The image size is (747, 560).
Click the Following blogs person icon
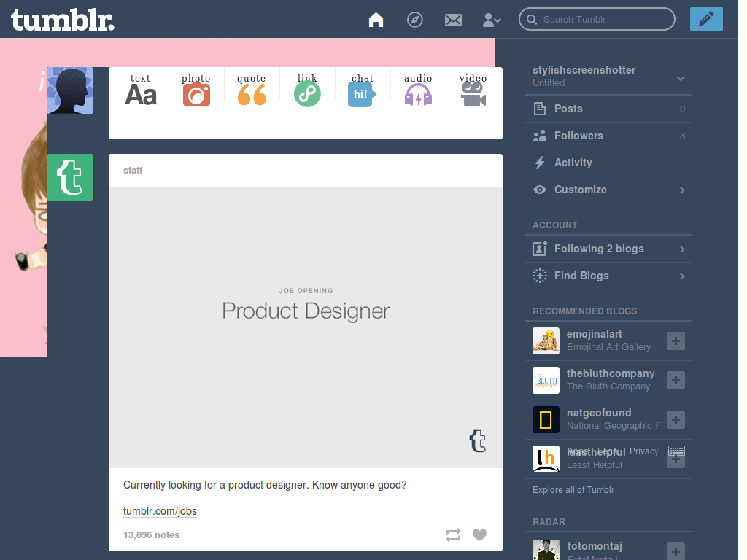[x=540, y=248]
